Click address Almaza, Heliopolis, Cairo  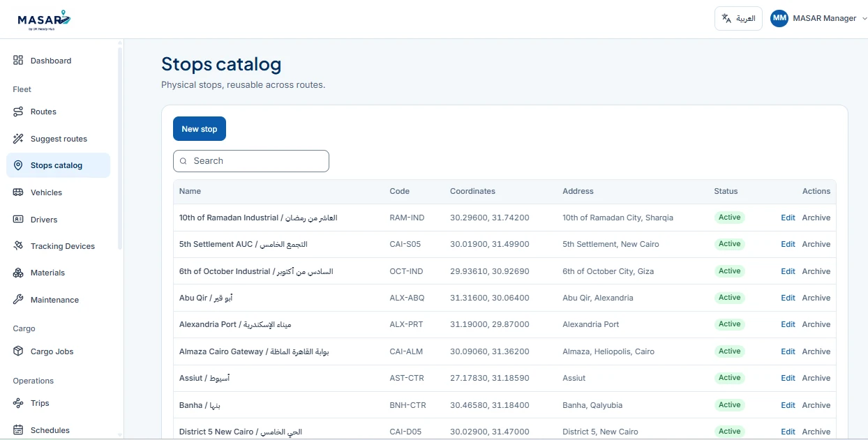(608, 351)
